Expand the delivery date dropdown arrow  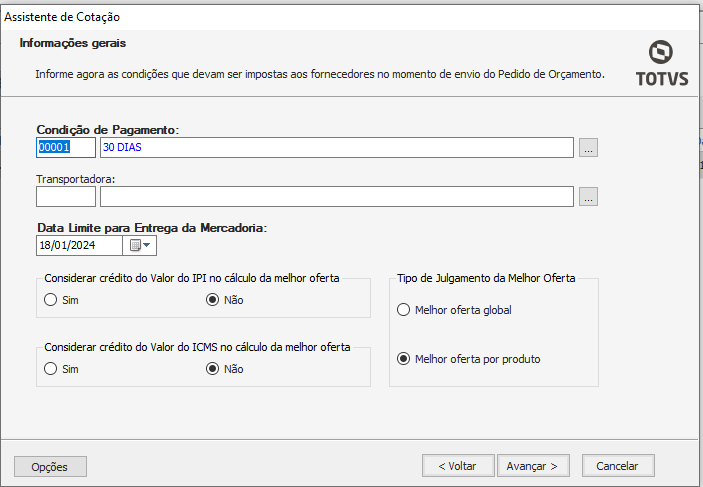point(148,245)
